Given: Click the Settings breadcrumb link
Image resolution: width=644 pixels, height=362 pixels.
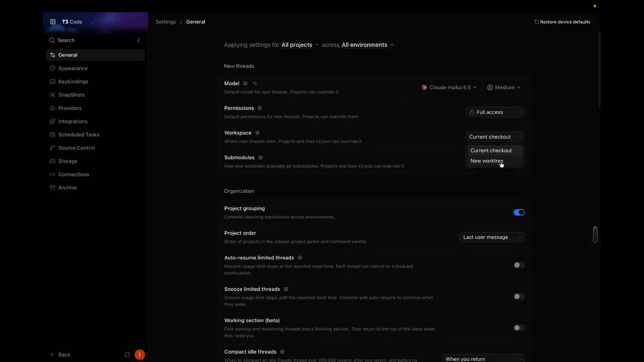Looking at the screenshot, I should click(x=166, y=22).
